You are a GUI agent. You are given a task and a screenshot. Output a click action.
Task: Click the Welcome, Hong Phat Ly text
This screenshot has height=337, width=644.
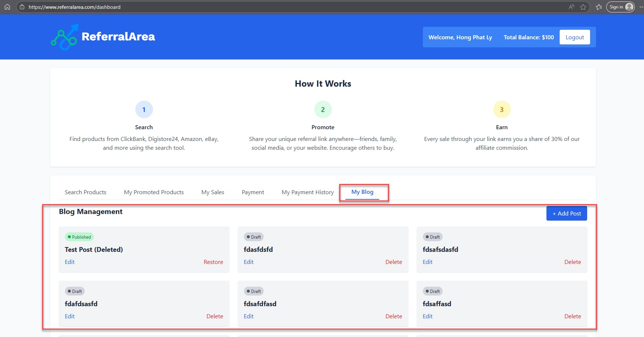(460, 37)
